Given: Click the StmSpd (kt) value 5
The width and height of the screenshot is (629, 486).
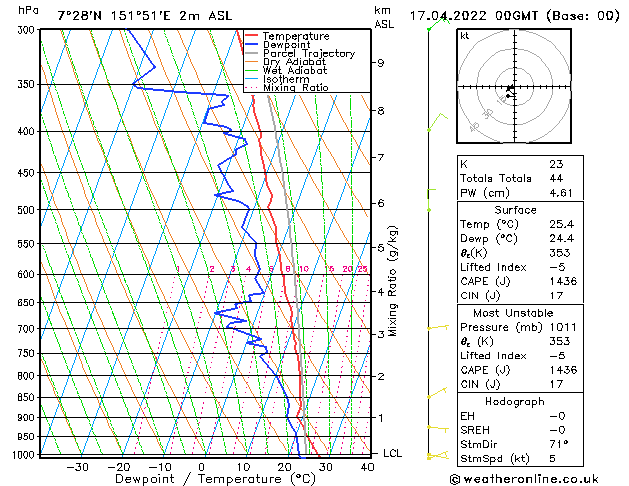Looking at the screenshot, I should (x=552, y=459).
